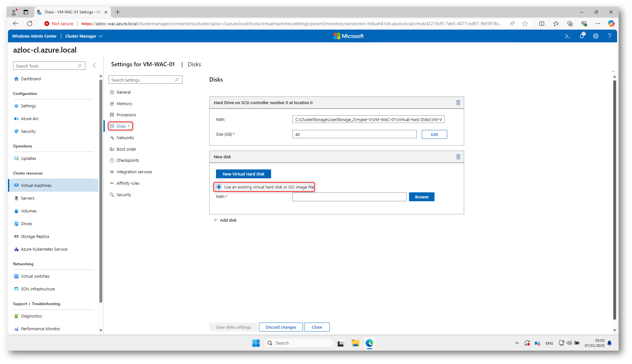Open cluster Security tool

point(28,131)
